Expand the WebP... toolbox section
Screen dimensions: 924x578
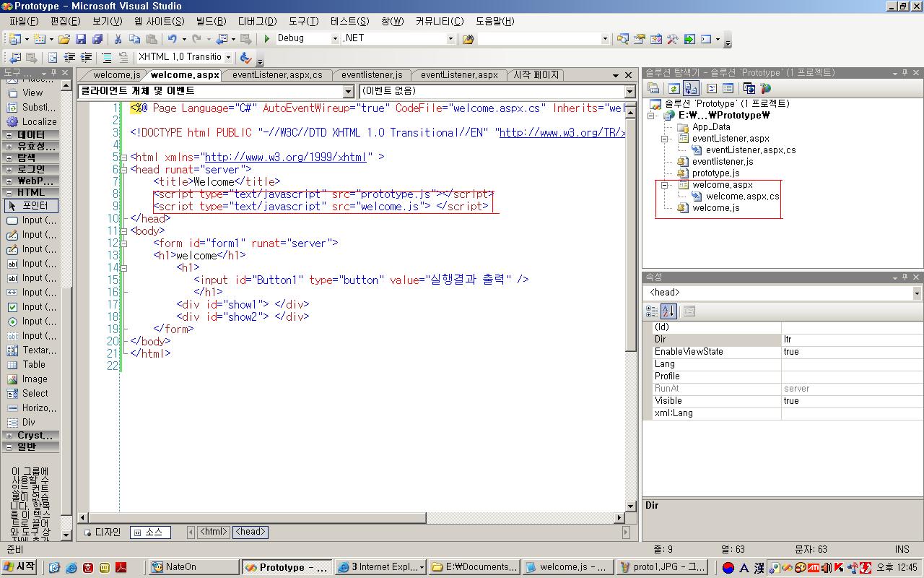9,181
